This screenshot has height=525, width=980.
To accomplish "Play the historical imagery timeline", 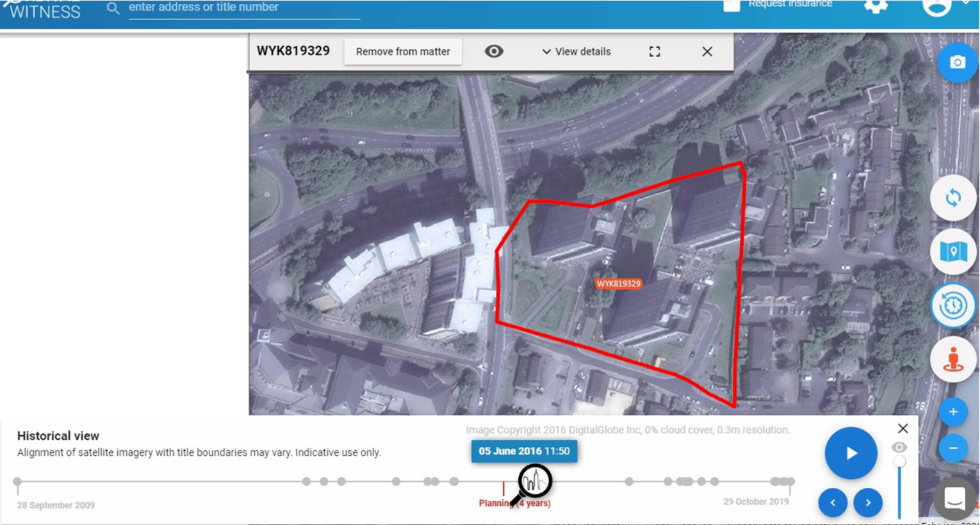I will click(x=851, y=453).
